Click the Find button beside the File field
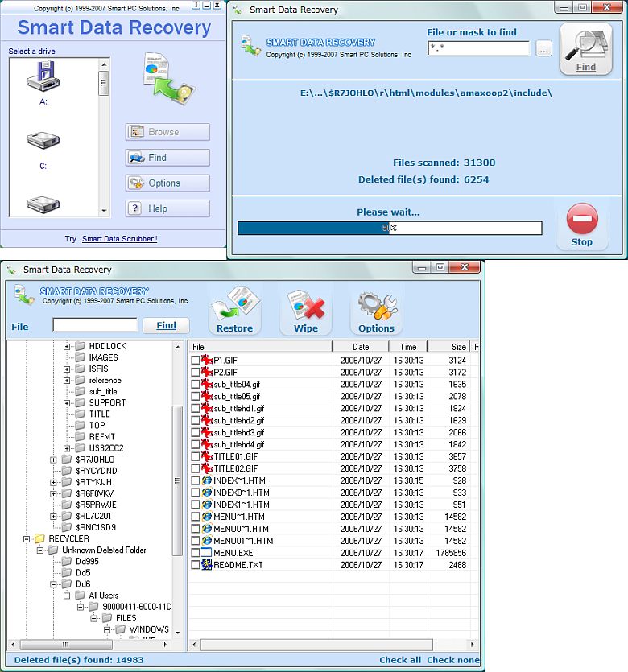Image resolution: width=628 pixels, height=672 pixels. 166,325
